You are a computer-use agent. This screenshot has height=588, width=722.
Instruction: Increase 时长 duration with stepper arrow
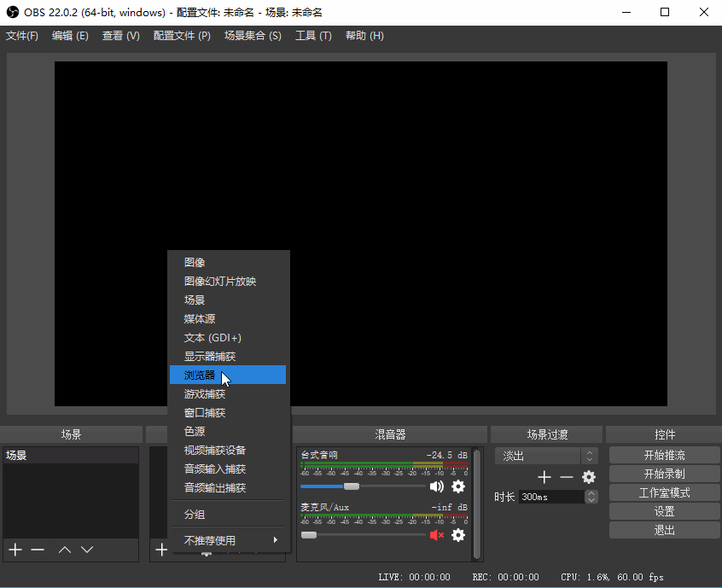pyautogui.click(x=592, y=493)
